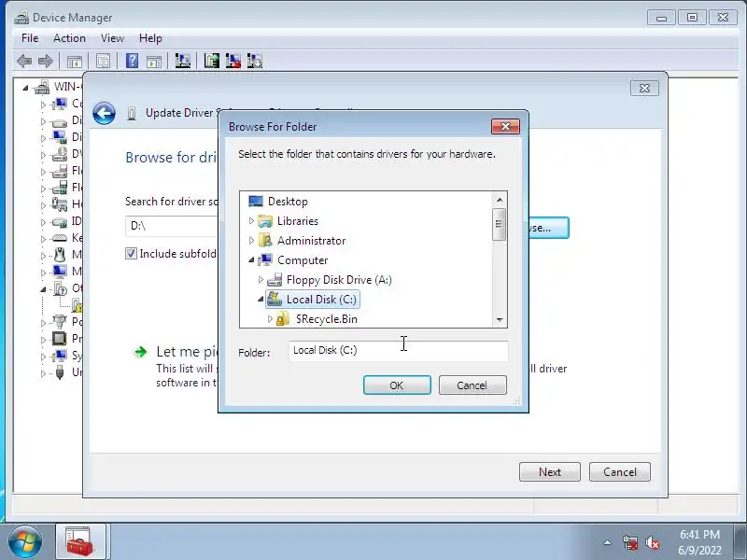The width and height of the screenshot is (747, 560).
Task: Click the network tray icon
Action: point(629,542)
